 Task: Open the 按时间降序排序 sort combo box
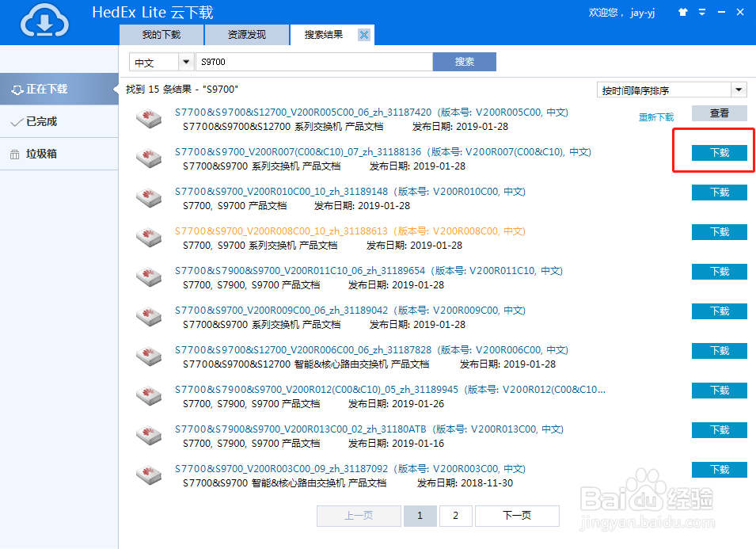[x=672, y=90]
